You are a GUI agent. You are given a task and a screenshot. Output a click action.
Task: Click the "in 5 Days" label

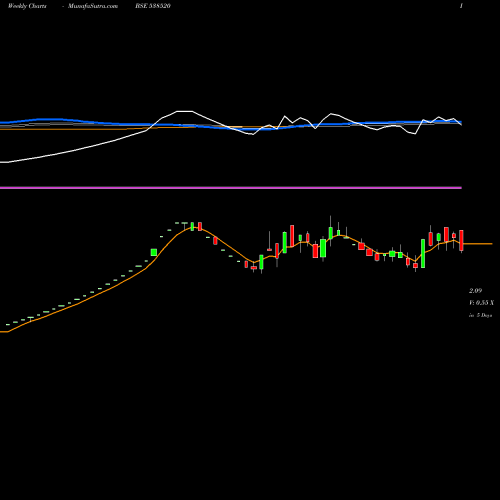(x=480, y=315)
